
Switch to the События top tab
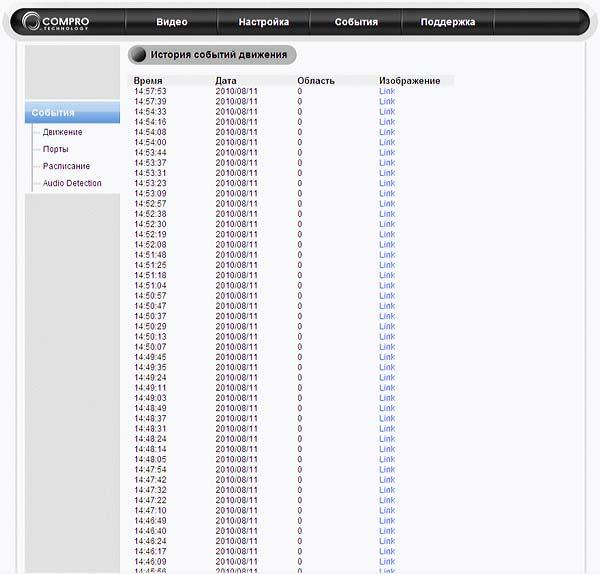356,22
